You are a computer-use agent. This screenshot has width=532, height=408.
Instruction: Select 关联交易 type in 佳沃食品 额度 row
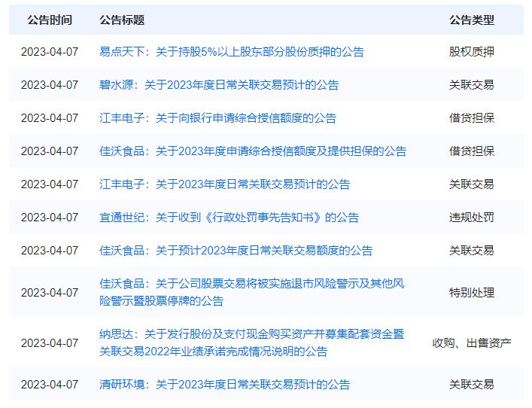click(x=472, y=250)
